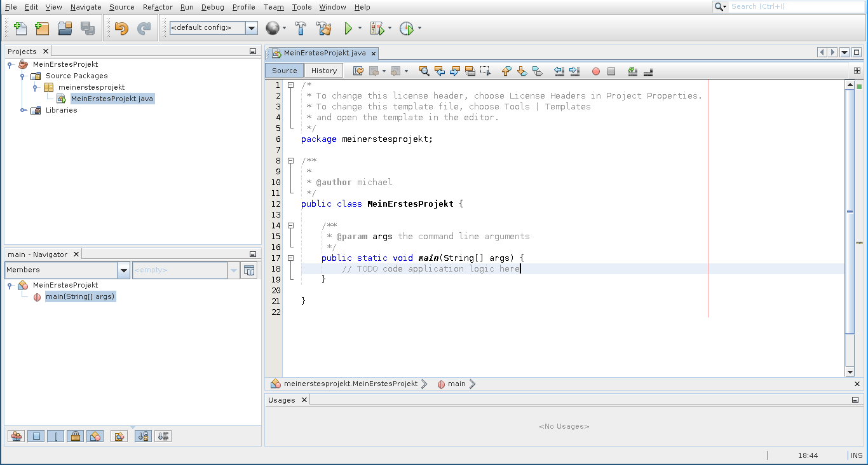This screenshot has width=868, height=465.
Task: Click Clean and Build hammer-with-broom icon
Action: [324, 28]
